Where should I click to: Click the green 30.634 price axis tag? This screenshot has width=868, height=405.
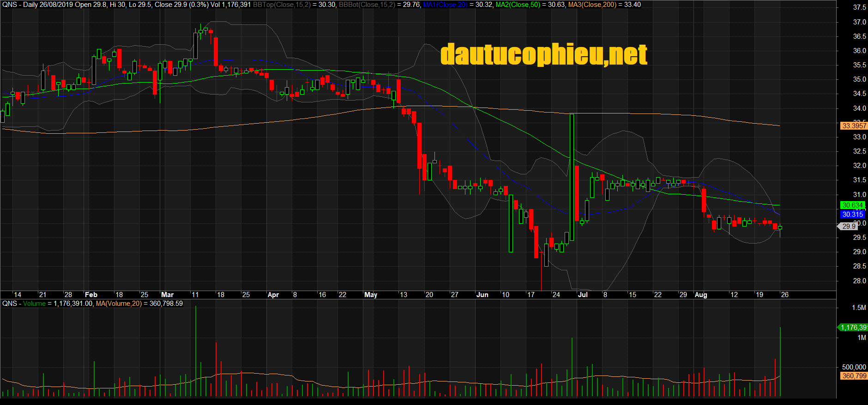[852, 205]
